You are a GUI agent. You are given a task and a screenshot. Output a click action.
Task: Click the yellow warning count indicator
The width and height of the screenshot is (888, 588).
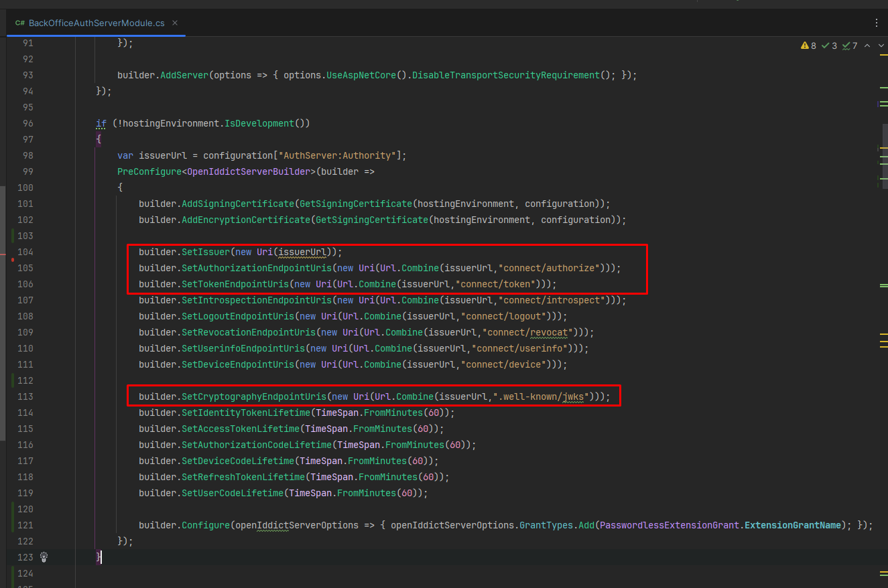pos(808,46)
